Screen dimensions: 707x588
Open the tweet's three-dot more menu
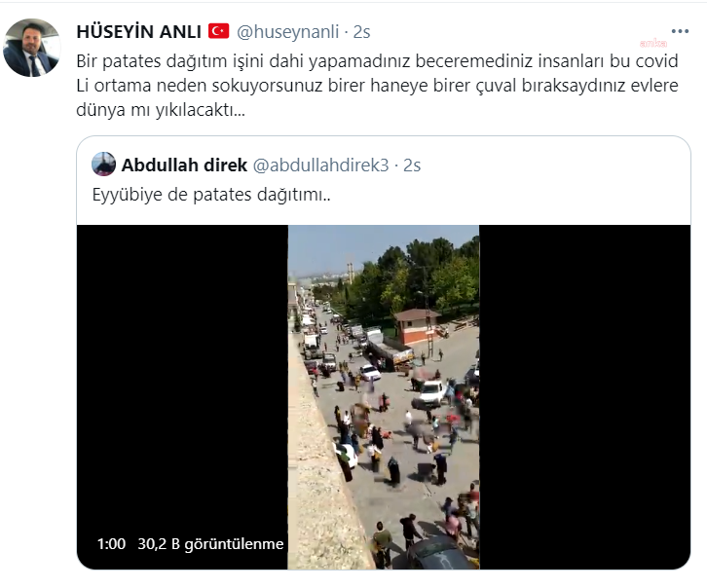680,31
